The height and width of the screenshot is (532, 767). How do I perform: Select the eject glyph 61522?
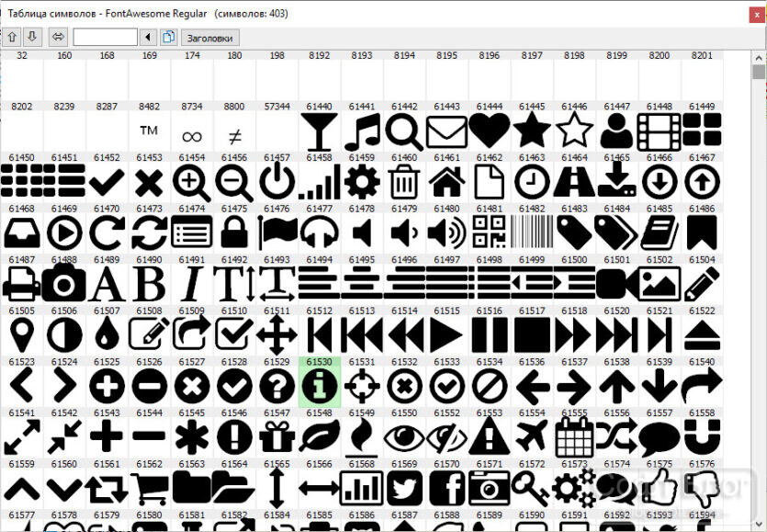tap(702, 335)
